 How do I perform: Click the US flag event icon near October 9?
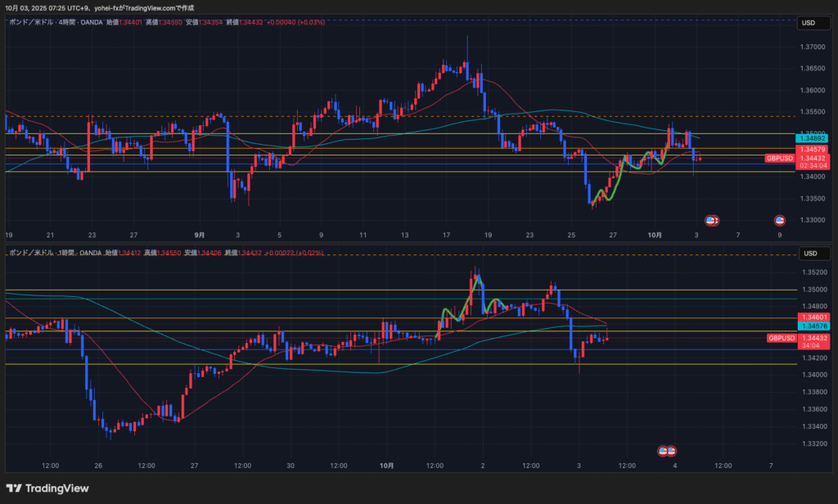[x=780, y=220]
